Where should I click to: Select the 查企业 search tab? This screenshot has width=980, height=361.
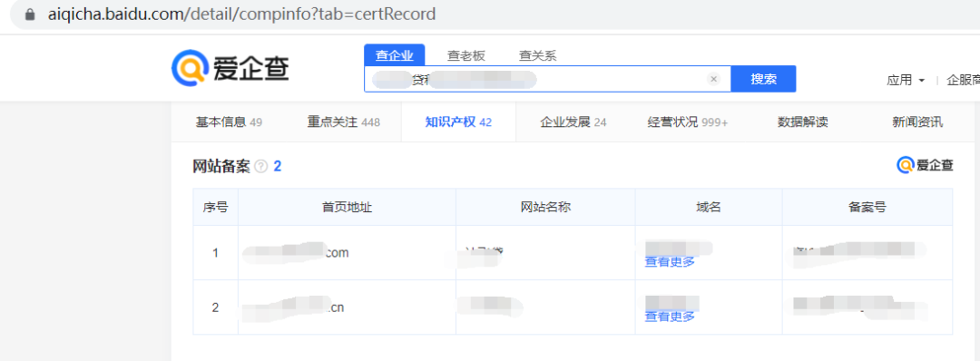pos(395,55)
